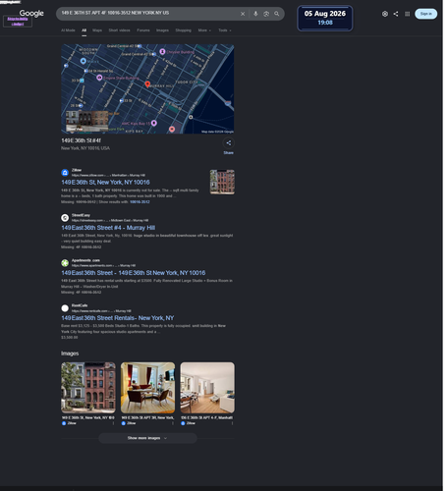Open Google Lens image search icon
This screenshot has height=491, width=448.
click(x=266, y=14)
